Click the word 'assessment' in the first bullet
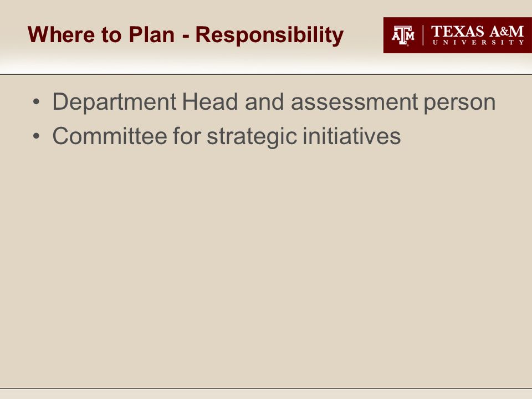The height and width of the screenshot is (399, 532). (354, 102)
